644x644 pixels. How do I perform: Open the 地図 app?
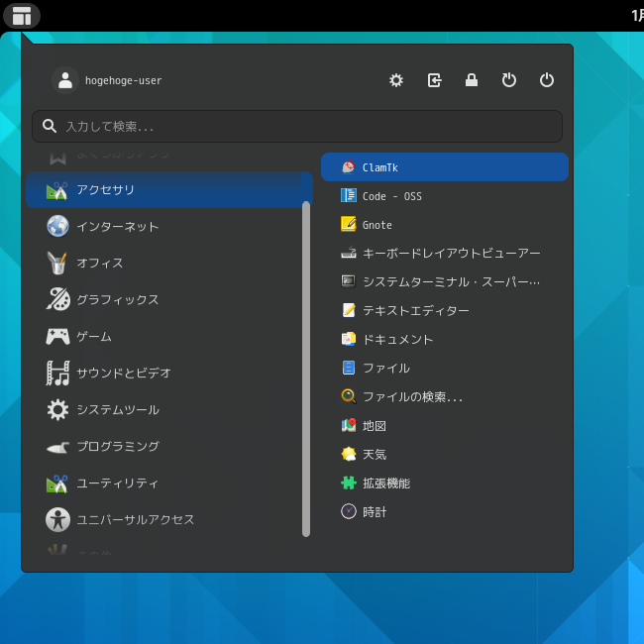click(445, 425)
